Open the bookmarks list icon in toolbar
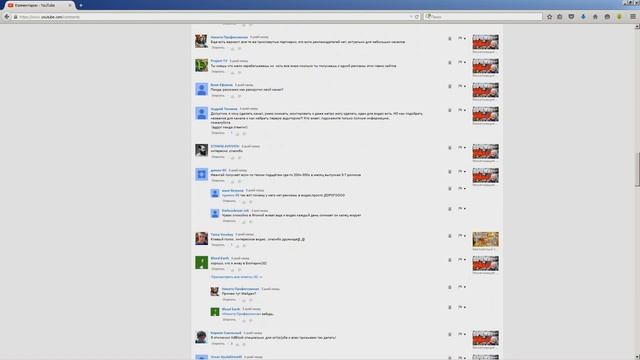The height and width of the screenshot is (360, 640). click(560, 17)
